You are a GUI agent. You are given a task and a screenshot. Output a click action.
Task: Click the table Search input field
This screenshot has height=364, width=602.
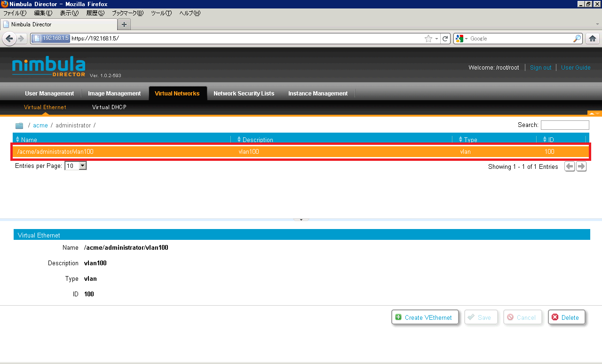[x=565, y=125]
